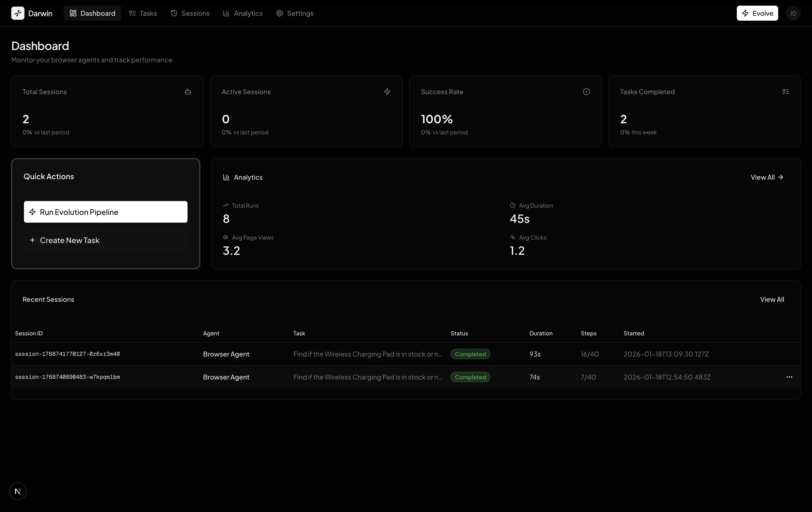
Task: Click the Completed badge of the 74s session
Action: pos(470,377)
